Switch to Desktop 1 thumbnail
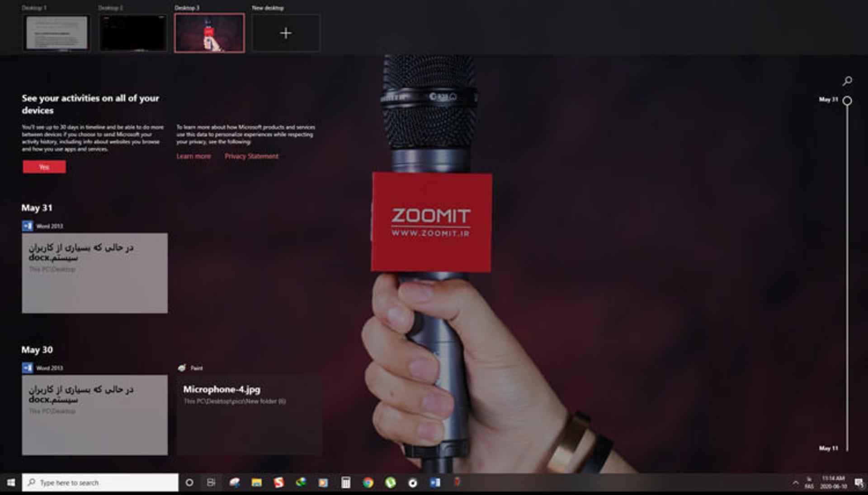The height and width of the screenshot is (495, 868). (57, 33)
